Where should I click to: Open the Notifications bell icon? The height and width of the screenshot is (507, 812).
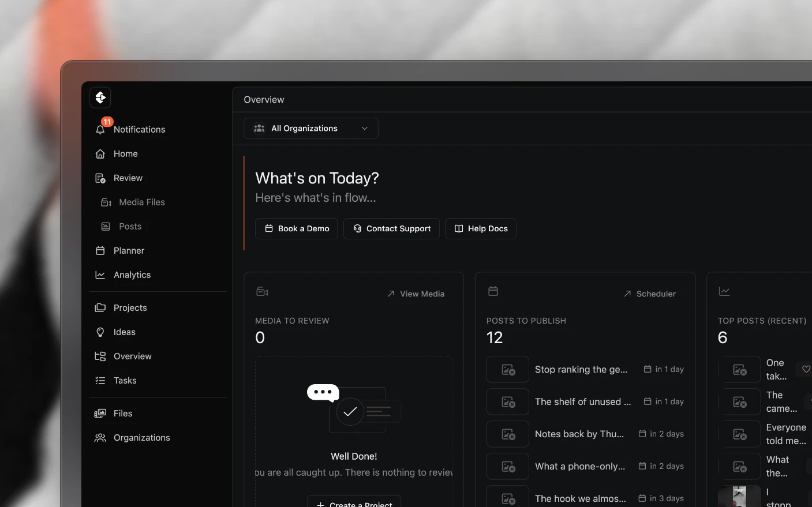pyautogui.click(x=100, y=130)
